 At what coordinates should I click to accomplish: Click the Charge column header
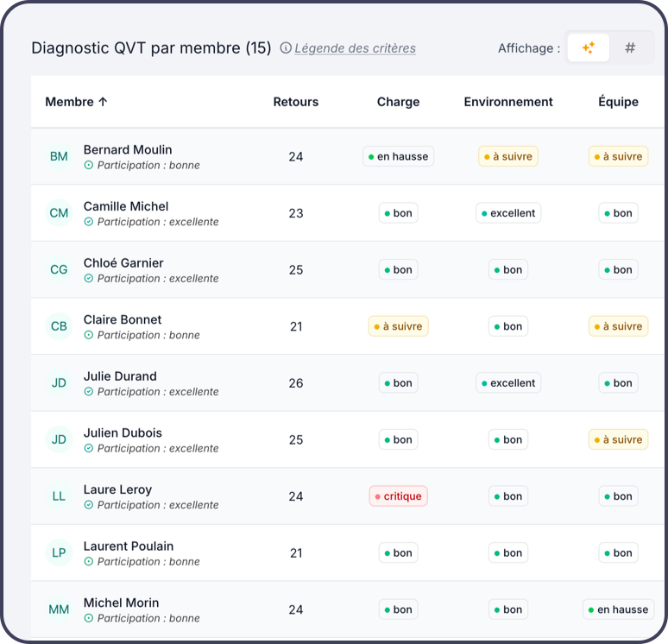[x=398, y=102]
